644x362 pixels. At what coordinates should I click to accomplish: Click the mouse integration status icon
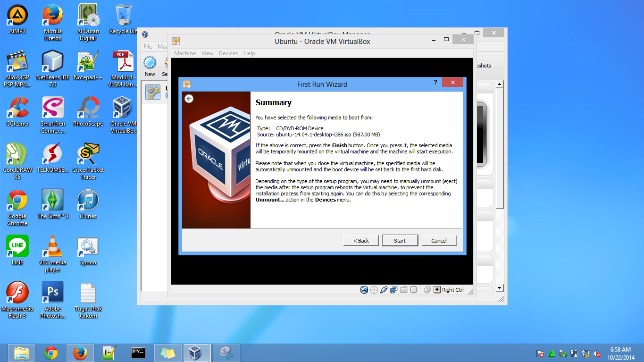click(x=427, y=290)
